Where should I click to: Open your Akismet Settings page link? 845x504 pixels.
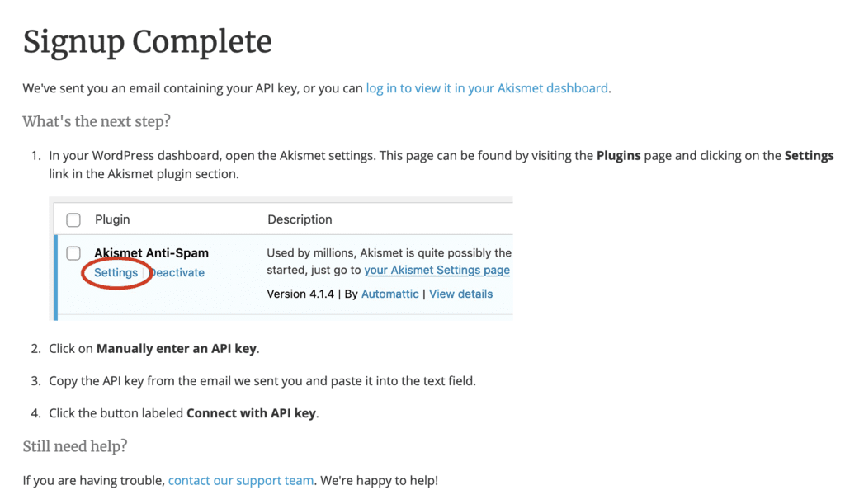point(437,270)
